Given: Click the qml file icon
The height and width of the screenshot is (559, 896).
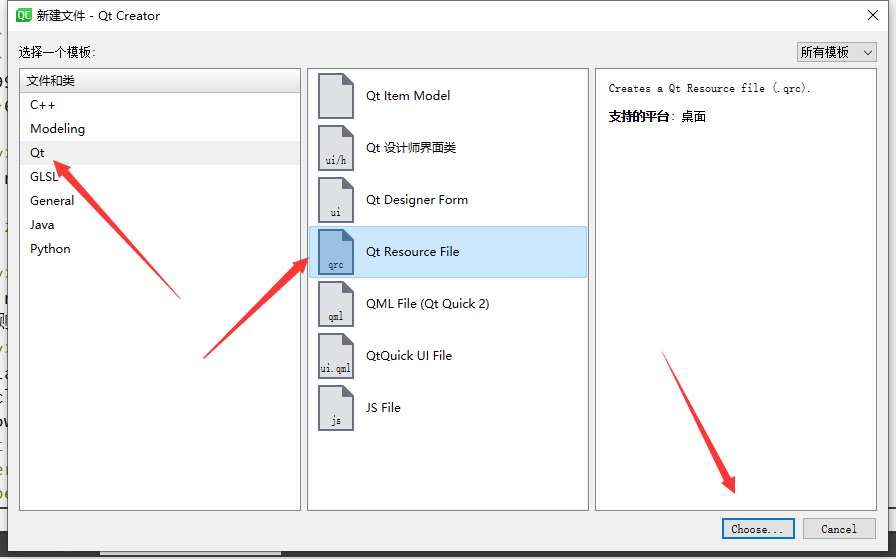Looking at the screenshot, I should [x=336, y=304].
